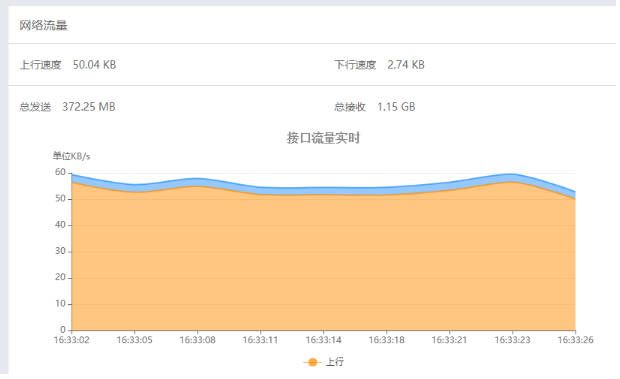Click the 总发送 372.25 MB value
Image resolution: width=620 pixels, height=379 pixels.
coord(89,107)
